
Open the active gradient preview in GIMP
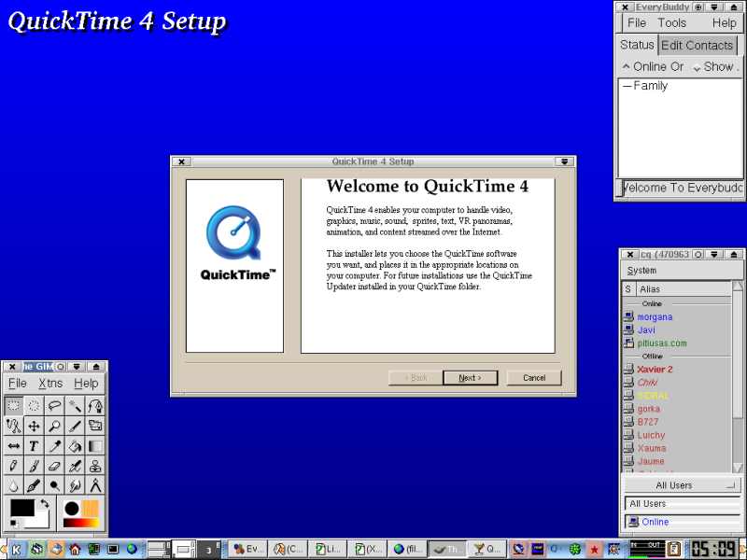81,523
